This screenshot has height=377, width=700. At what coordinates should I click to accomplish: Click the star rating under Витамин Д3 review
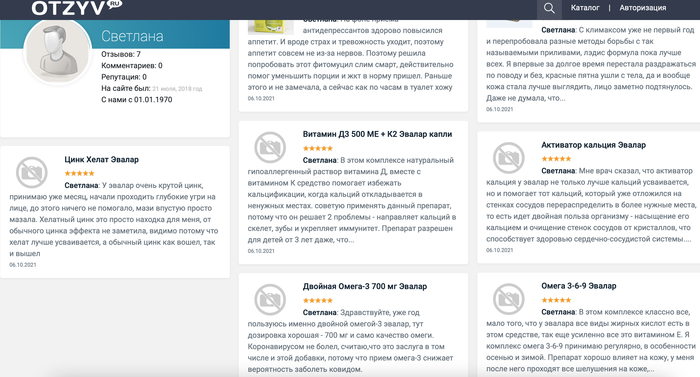tap(318, 148)
